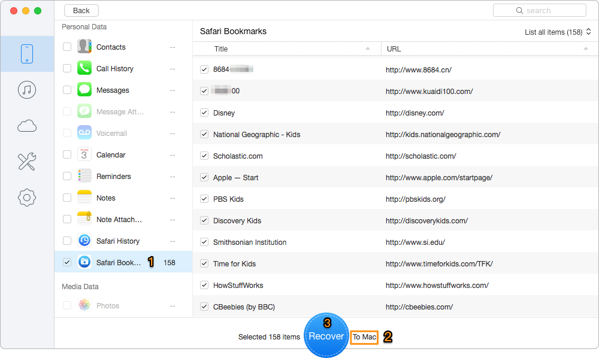Sort by the Title column arrow
Viewport: 599px width, 364px height.
tap(368, 48)
